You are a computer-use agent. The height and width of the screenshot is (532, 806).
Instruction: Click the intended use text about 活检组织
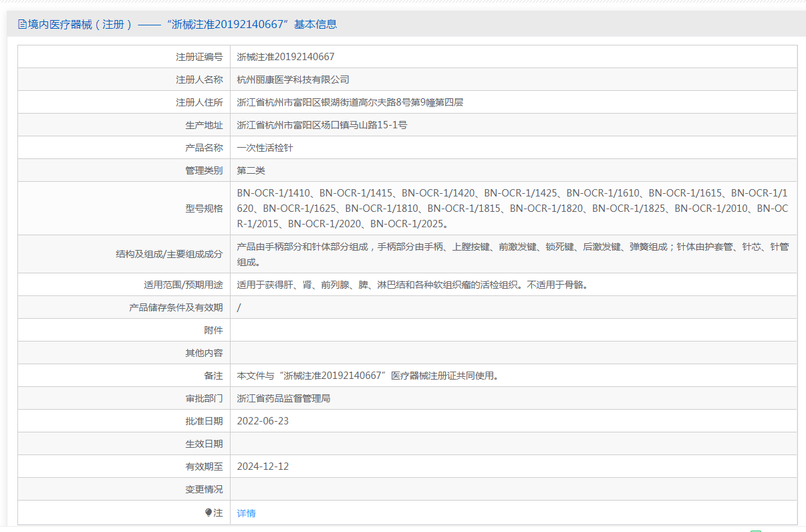(x=412, y=285)
